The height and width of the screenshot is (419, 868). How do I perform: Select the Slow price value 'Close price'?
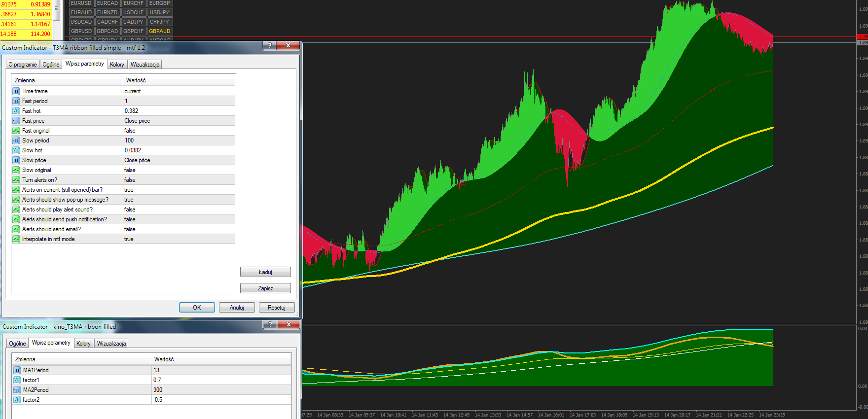[137, 160]
